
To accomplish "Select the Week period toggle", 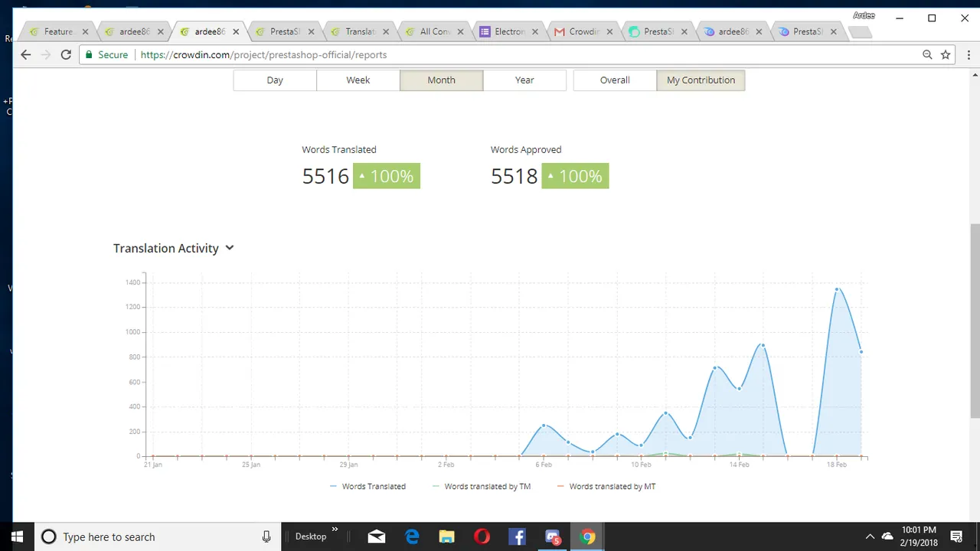I will (358, 80).
